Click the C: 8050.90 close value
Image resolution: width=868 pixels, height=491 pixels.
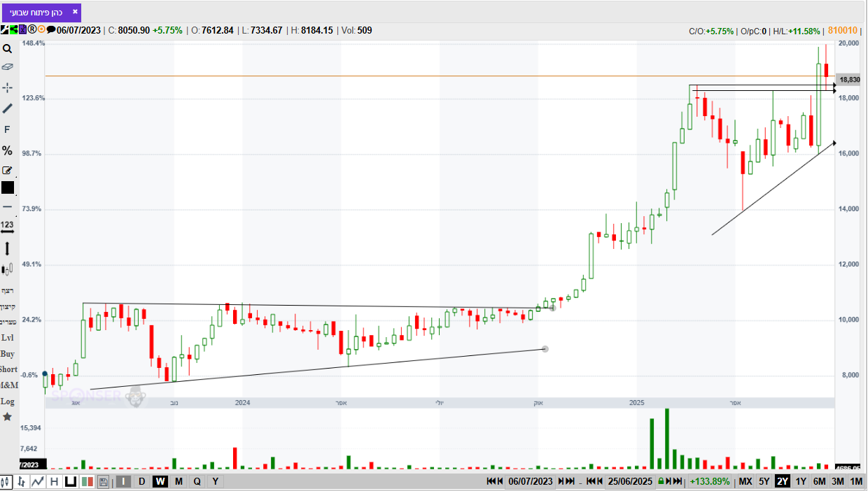pyautogui.click(x=129, y=30)
